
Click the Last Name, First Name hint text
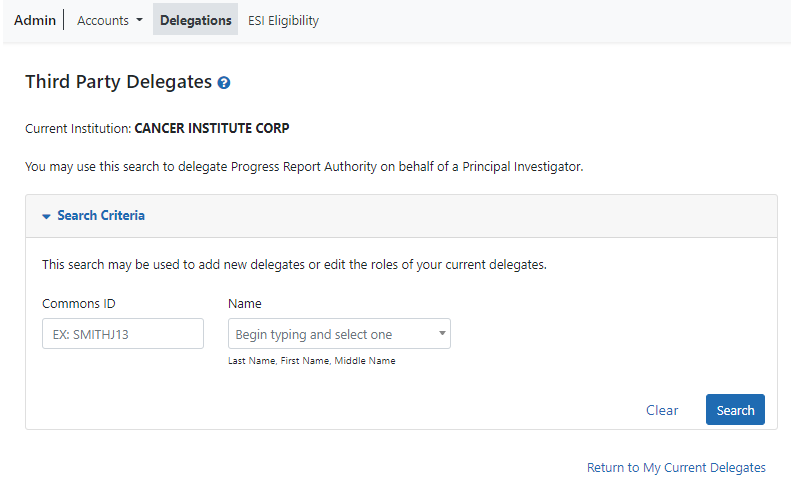tap(312, 361)
